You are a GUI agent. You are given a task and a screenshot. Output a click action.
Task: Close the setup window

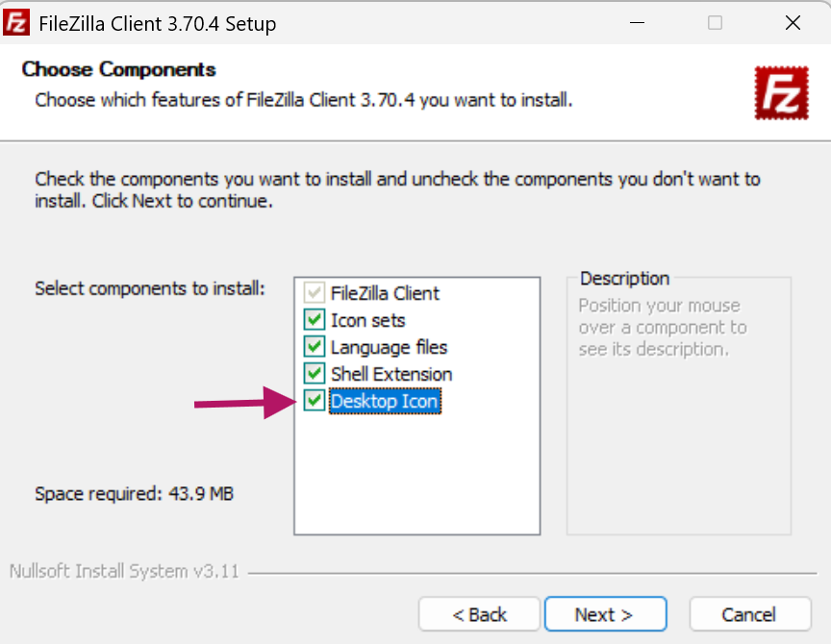793,23
